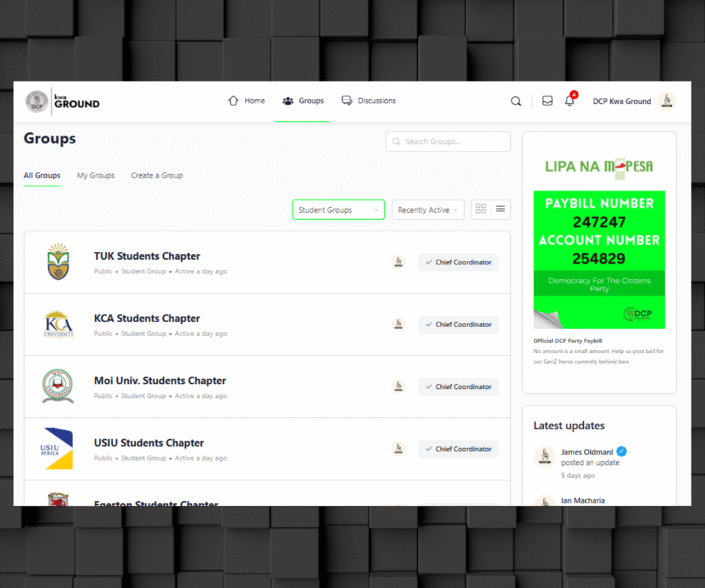Click the USIU Africa logo
The image size is (705, 588).
[x=57, y=448]
